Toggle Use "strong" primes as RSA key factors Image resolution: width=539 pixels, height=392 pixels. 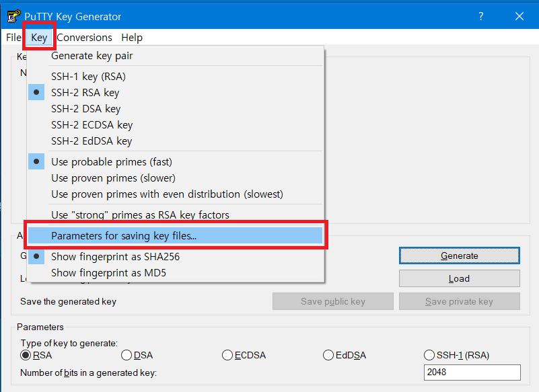pyautogui.click(x=176, y=214)
